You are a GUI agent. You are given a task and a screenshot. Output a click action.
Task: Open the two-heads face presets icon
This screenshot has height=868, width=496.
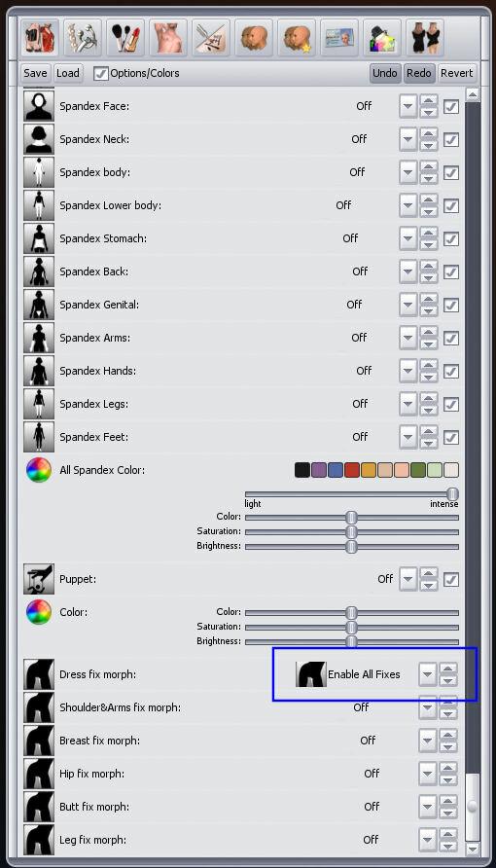[254, 38]
